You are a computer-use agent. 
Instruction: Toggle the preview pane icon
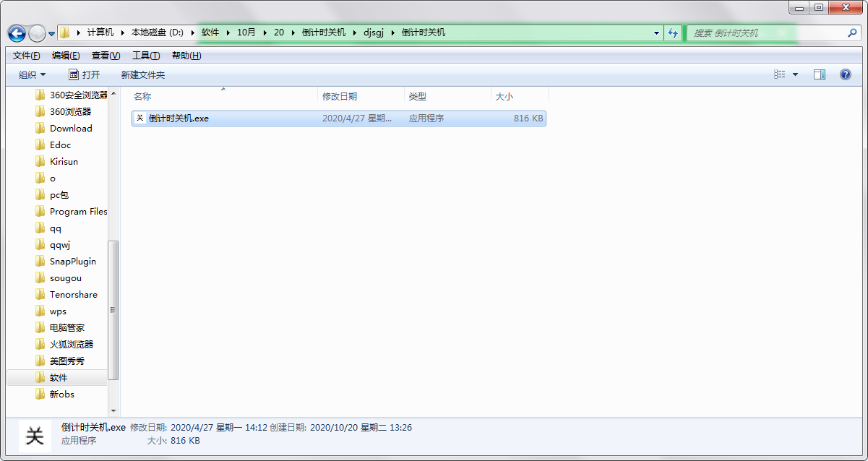[819, 74]
